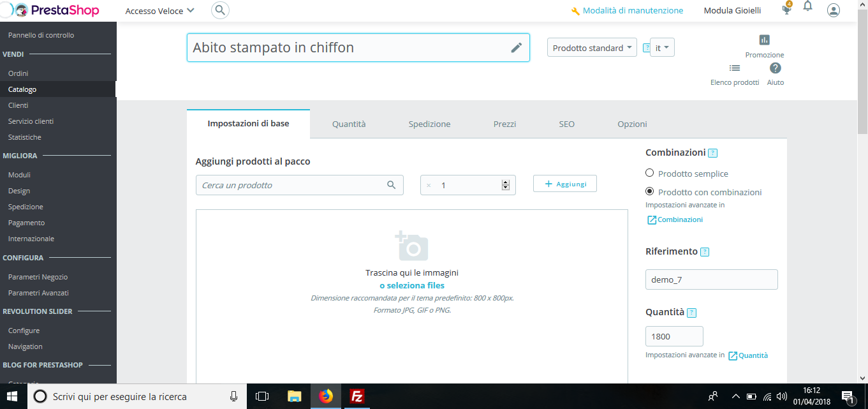Open the Combinazioni advanced settings link
Screen dimensions: 868x409
[x=675, y=219]
